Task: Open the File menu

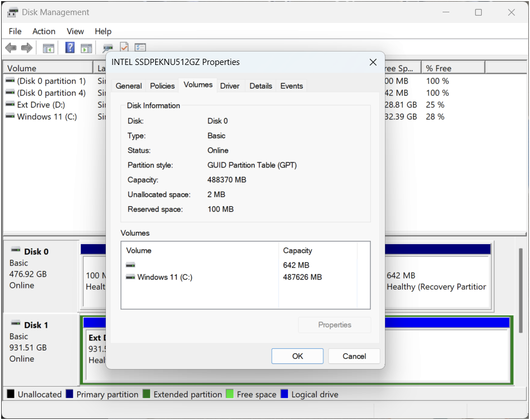Action: (x=15, y=31)
